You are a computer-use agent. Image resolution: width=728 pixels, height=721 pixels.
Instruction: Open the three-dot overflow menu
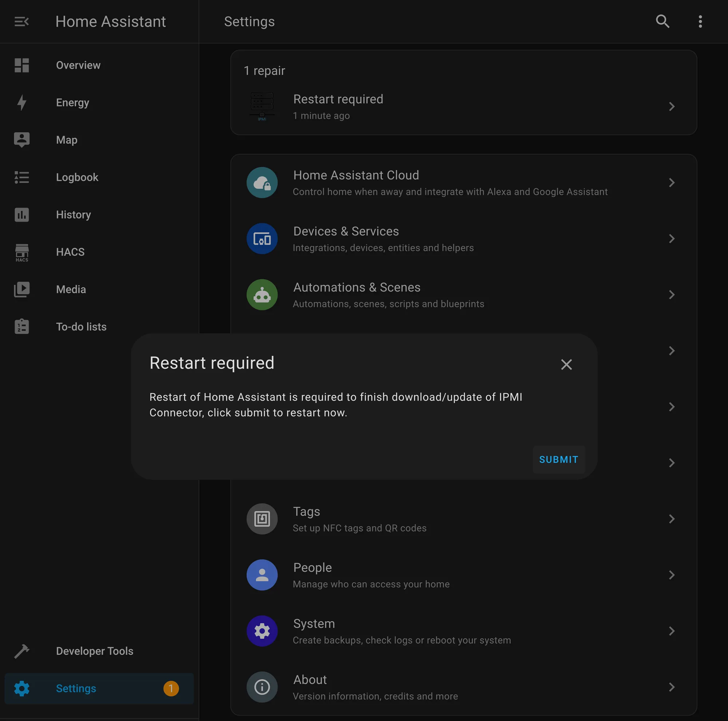pos(700,21)
